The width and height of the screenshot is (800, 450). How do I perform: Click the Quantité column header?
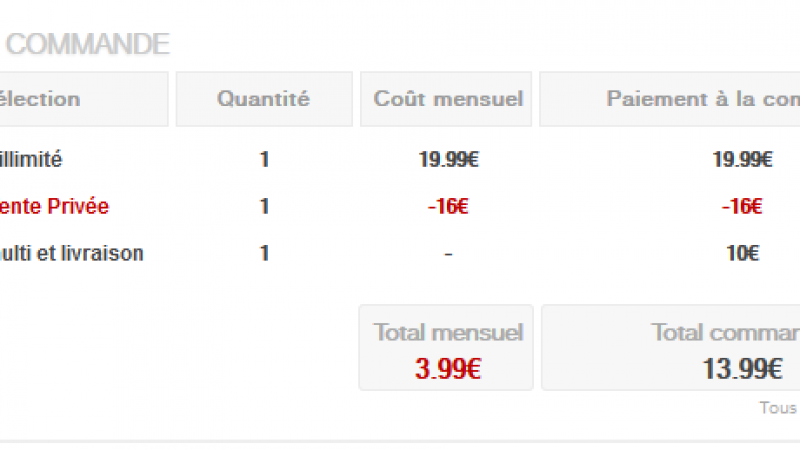(263, 99)
